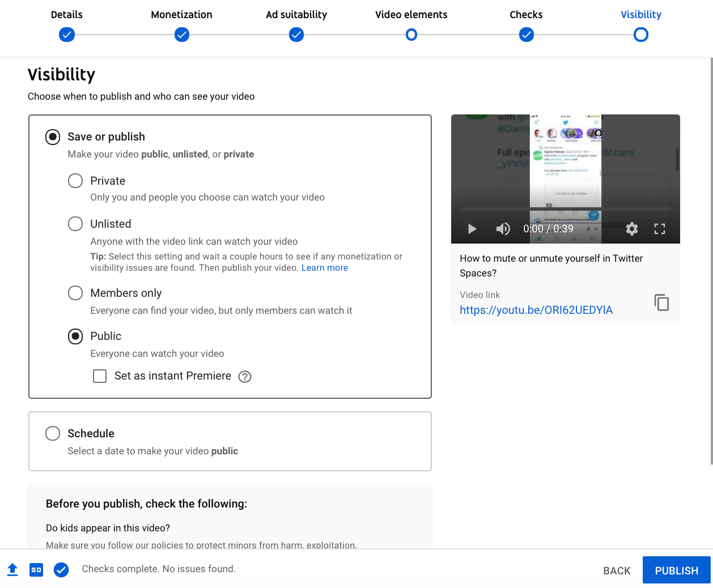Click the SD processing status icon

coord(36,570)
